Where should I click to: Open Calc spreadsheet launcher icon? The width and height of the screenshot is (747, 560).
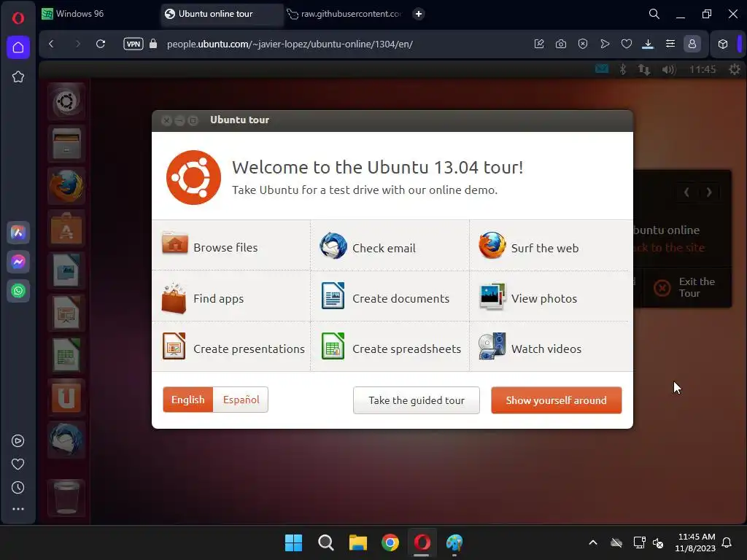66,355
